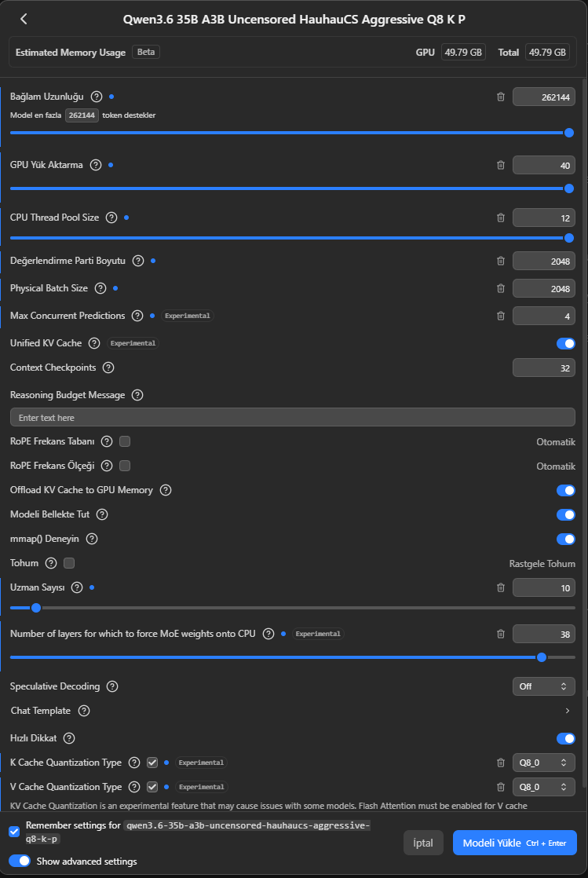Open help for Unified KV Cache
588x878 pixels.
point(94,342)
